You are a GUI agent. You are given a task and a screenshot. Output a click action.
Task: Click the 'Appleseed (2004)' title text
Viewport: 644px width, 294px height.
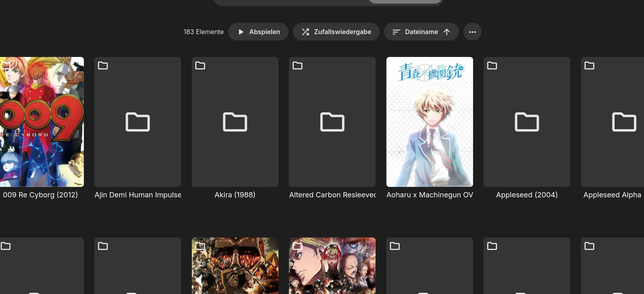[527, 195]
